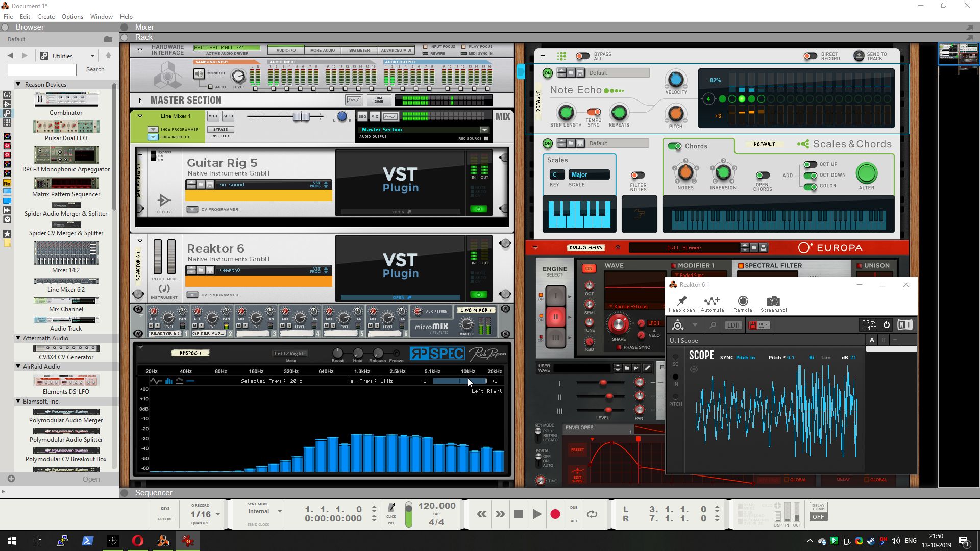
Task: Click the transport Stop button
Action: [x=519, y=514]
